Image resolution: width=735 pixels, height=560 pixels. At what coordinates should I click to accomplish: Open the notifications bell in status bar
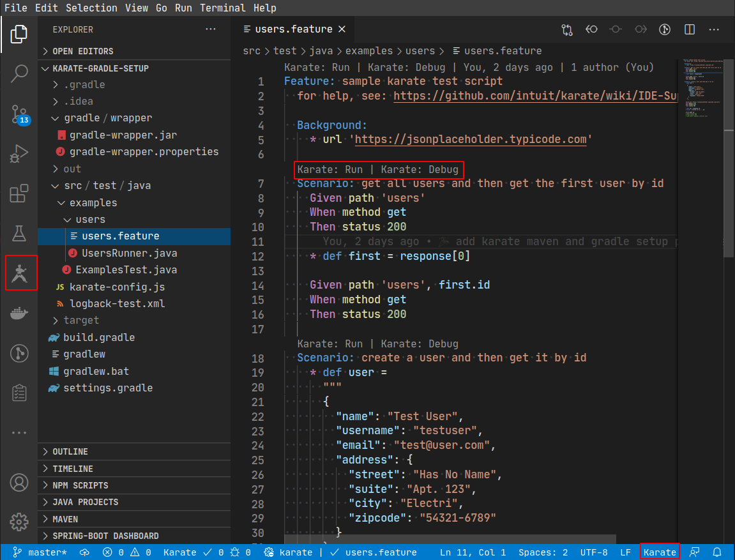717,552
